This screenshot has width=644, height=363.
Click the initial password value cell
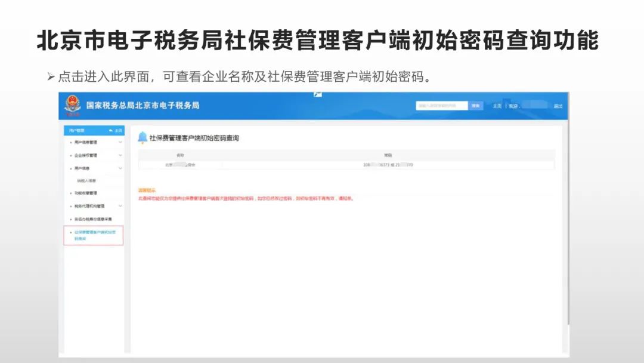(x=388, y=165)
